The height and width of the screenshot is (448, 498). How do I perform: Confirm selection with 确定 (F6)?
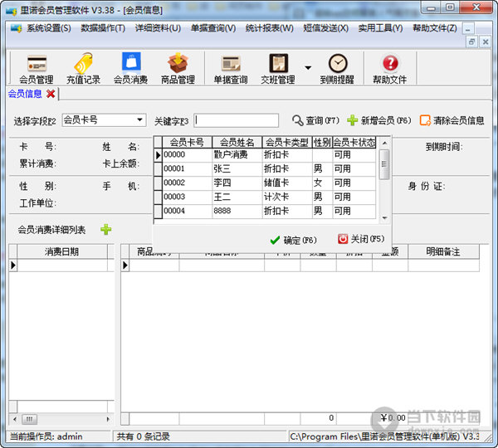[293, 240]
